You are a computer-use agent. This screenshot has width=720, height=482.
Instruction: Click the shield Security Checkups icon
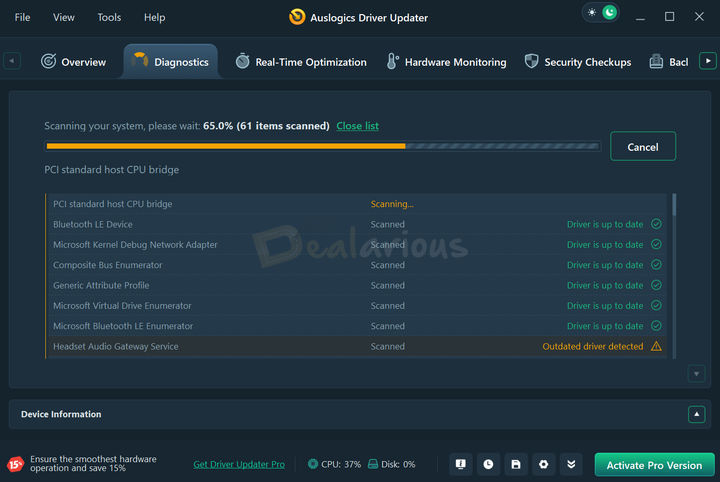tap(531, 61)
